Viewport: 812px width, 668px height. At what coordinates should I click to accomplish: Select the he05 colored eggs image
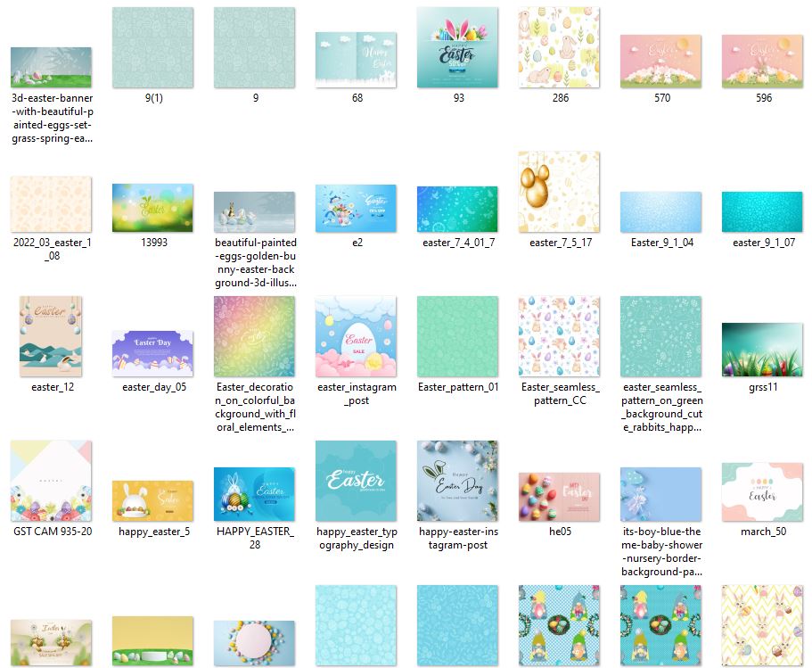click(560, 497)
